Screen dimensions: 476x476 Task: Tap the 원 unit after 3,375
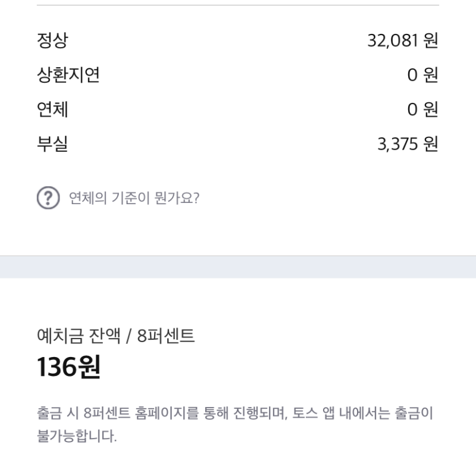pyautogui.click(x=431, y=144)
